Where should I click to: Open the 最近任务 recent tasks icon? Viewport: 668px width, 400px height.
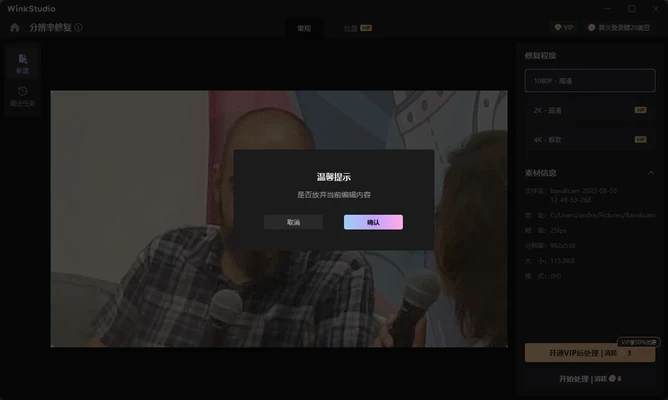(23, 96)
